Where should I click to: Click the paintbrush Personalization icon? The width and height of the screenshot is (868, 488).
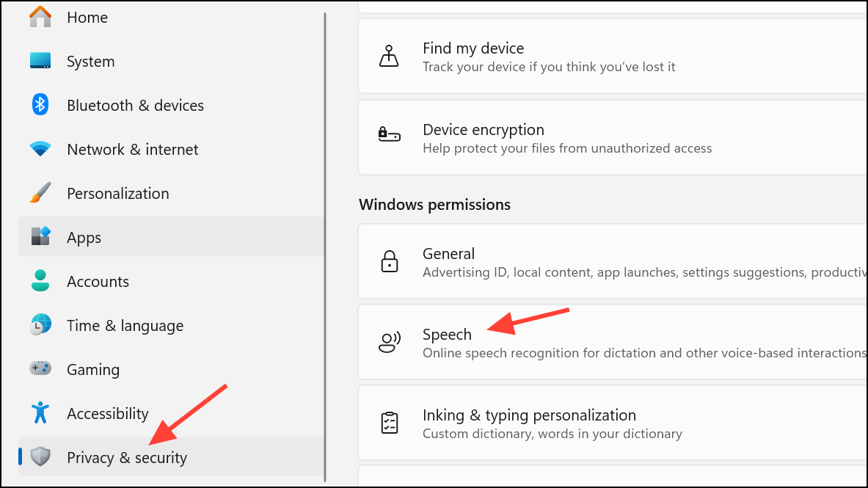click(x=40, y=193)
